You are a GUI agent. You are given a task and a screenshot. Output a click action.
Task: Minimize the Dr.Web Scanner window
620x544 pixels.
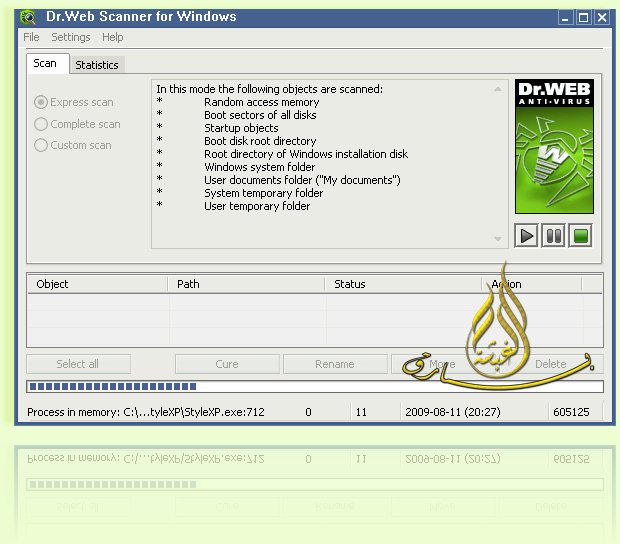coord(565,17)
